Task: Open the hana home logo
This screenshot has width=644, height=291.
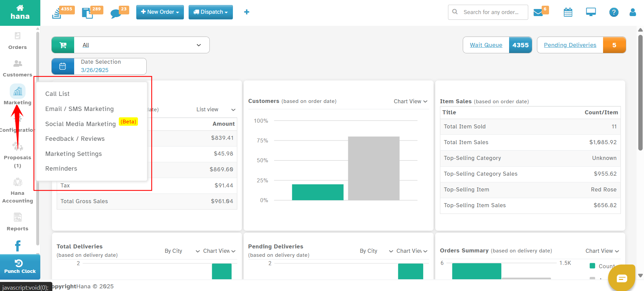Action: [x=20, y=12]
